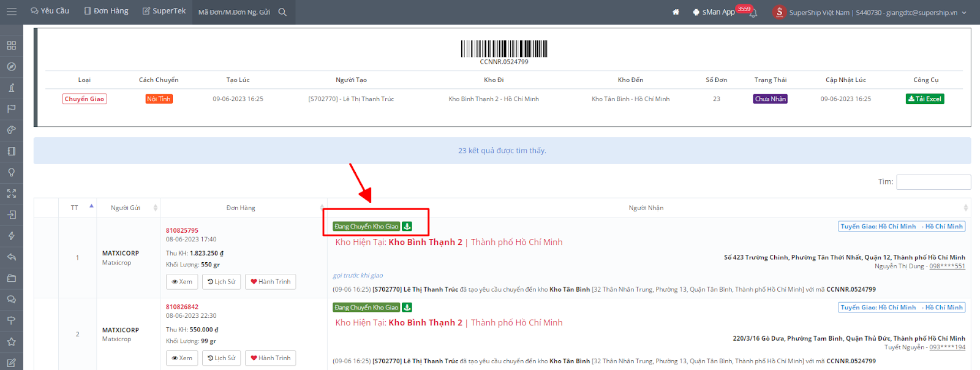Select the palette icon in sidebar

pos(11,130)
